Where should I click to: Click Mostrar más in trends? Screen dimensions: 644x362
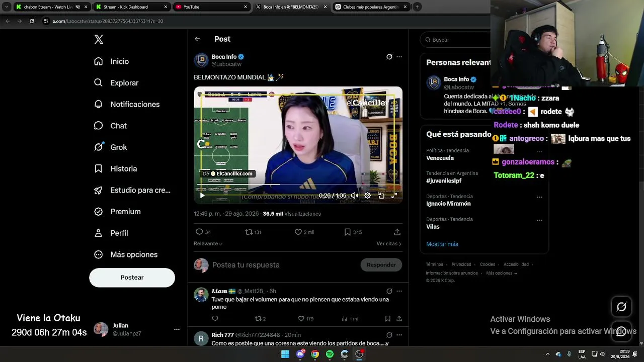(x=442, y=244)
